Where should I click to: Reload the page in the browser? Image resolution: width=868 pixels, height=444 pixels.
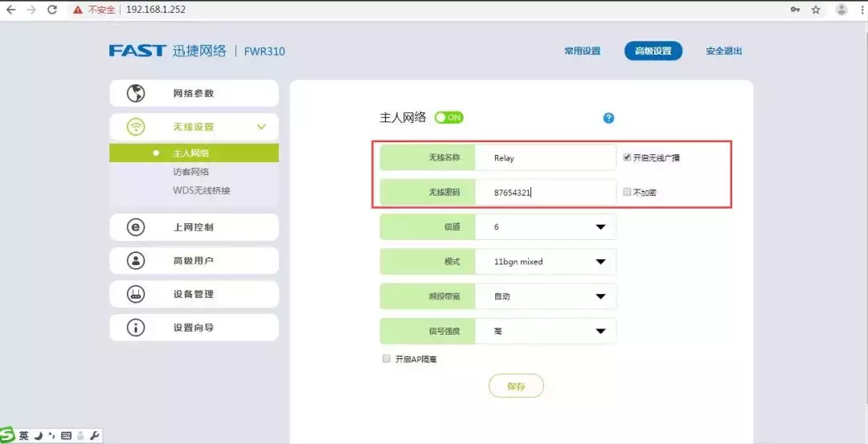point(52,10)
